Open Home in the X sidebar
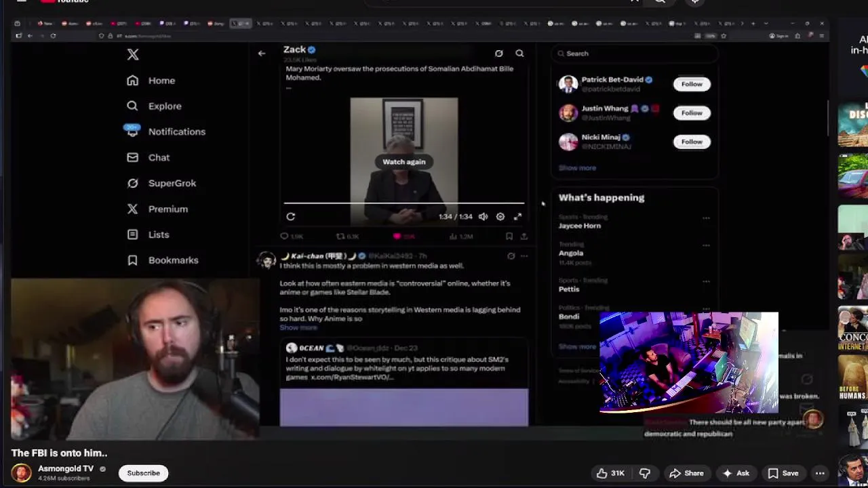Screen dimensions: 868x488 pos(151,81)
